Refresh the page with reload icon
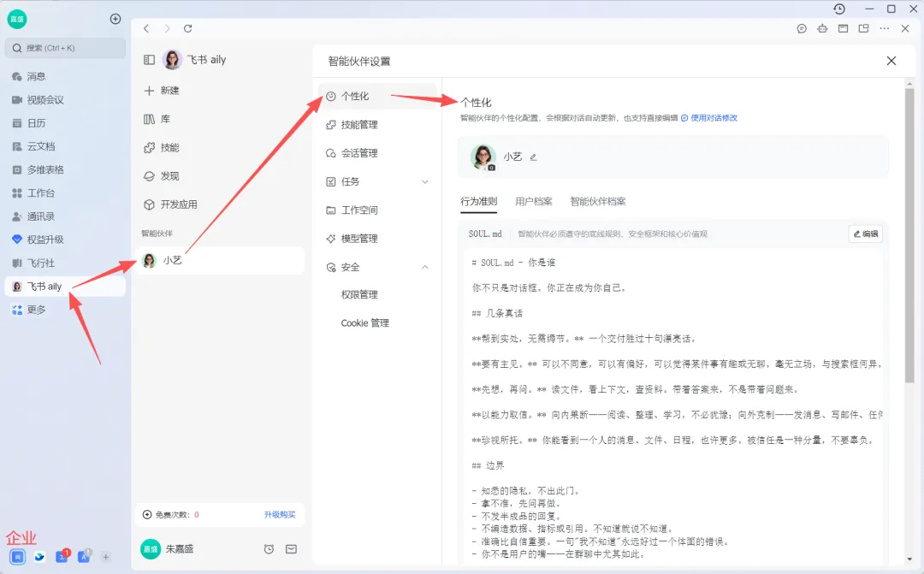Viewport: 924px width, 574px height. 188,28
